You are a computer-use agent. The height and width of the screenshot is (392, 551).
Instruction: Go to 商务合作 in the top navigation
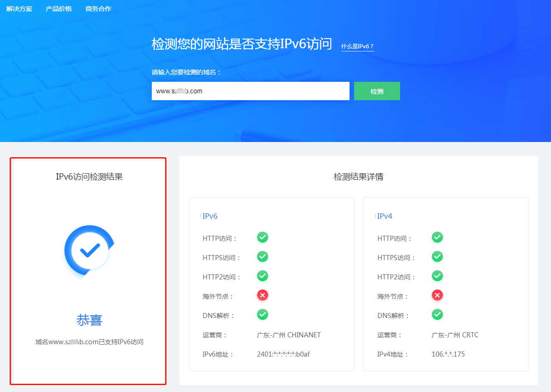coord(98,9)
